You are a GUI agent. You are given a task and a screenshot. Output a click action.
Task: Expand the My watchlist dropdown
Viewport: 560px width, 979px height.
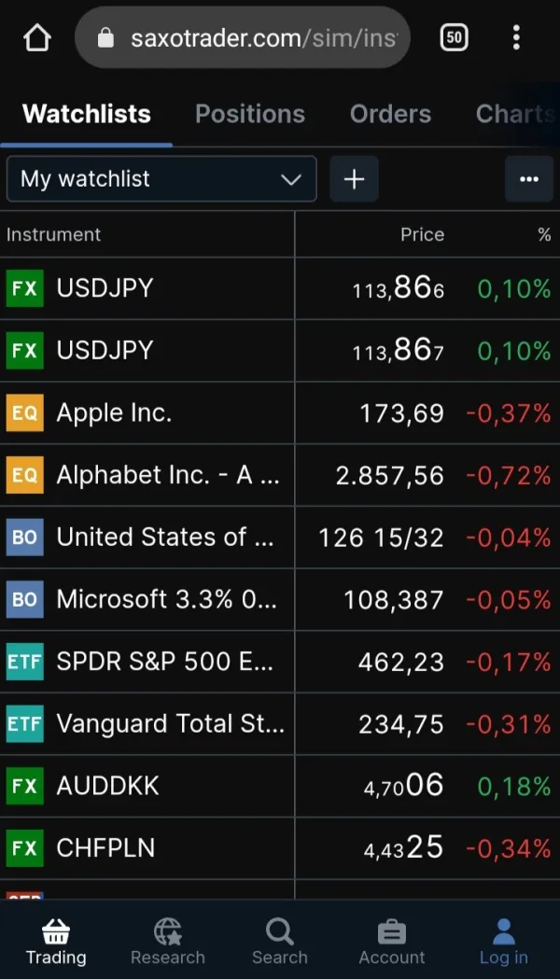click(161, 179)
